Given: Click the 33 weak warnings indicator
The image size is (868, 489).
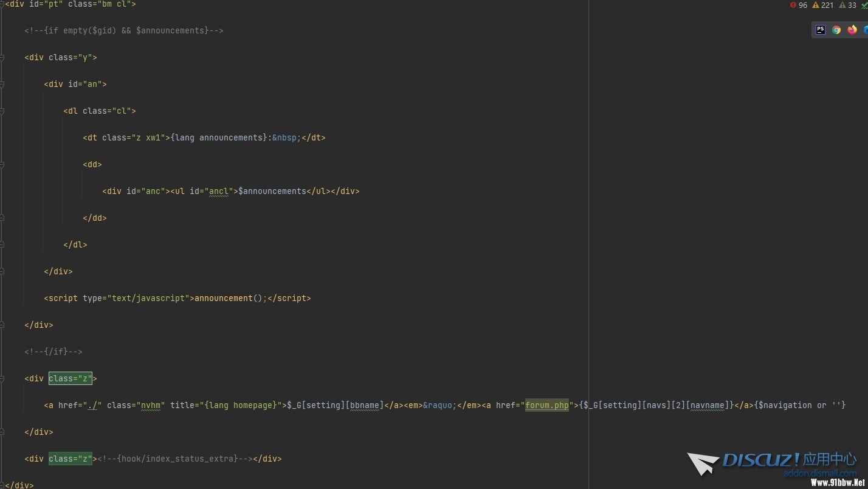Looking at the screenshot, I should click(847, 5).
